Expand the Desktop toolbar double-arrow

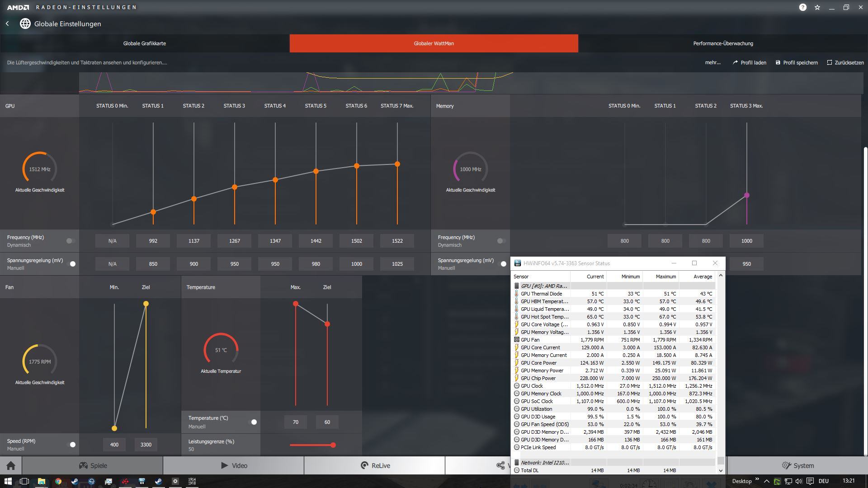coord(757,479)
